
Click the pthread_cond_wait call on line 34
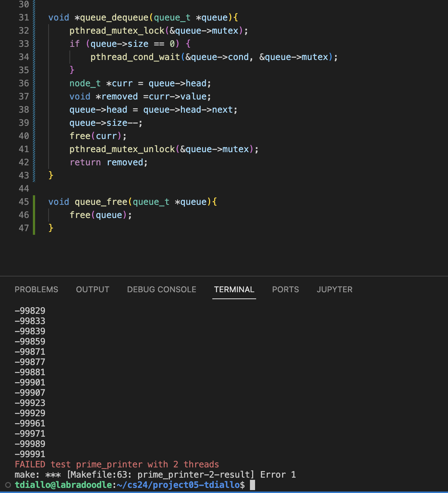[x=135, y=57]
